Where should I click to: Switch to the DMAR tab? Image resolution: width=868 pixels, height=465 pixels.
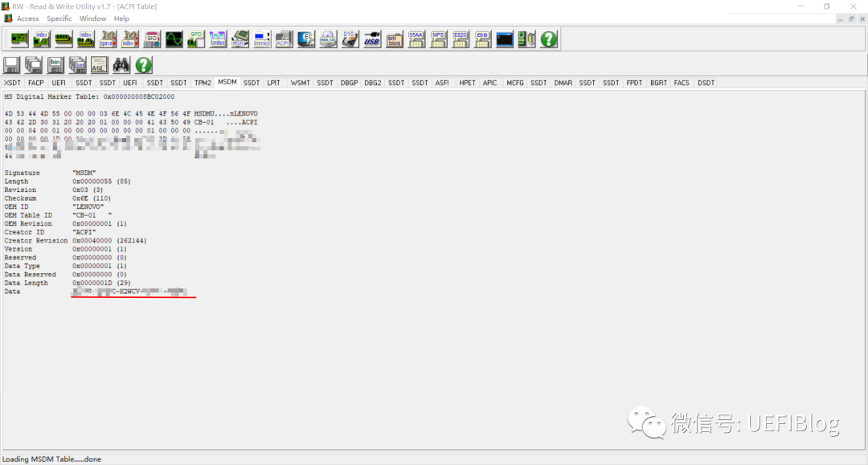[x=563, y=83]
